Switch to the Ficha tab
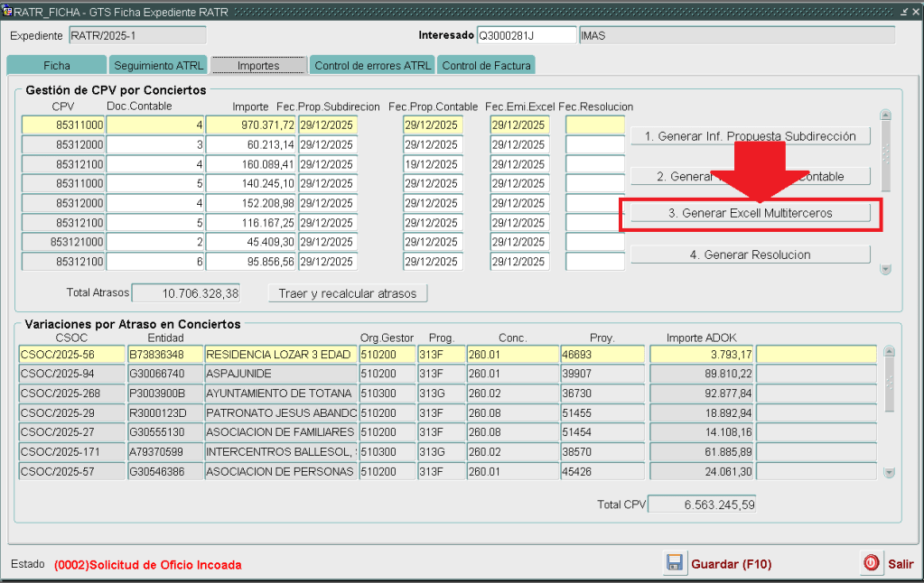The height and width of the screenshot is (583, 924). click(x=56, y=66)
